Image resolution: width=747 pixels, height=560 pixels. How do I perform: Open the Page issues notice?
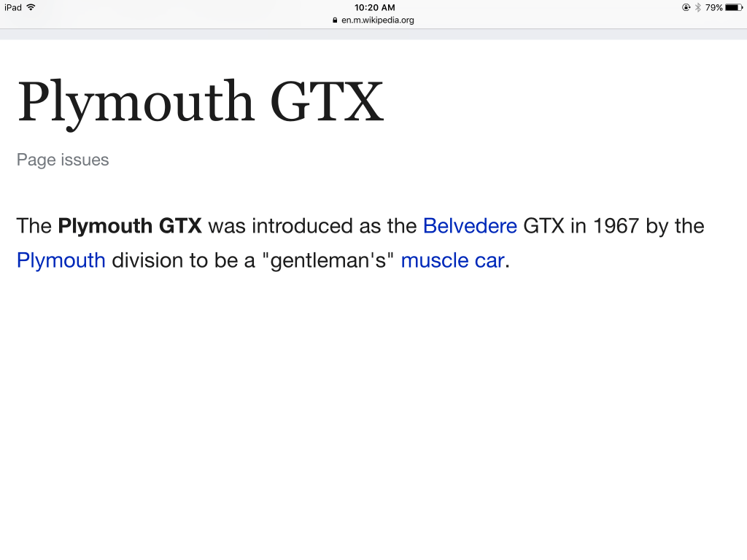click(x=63, y=160)
